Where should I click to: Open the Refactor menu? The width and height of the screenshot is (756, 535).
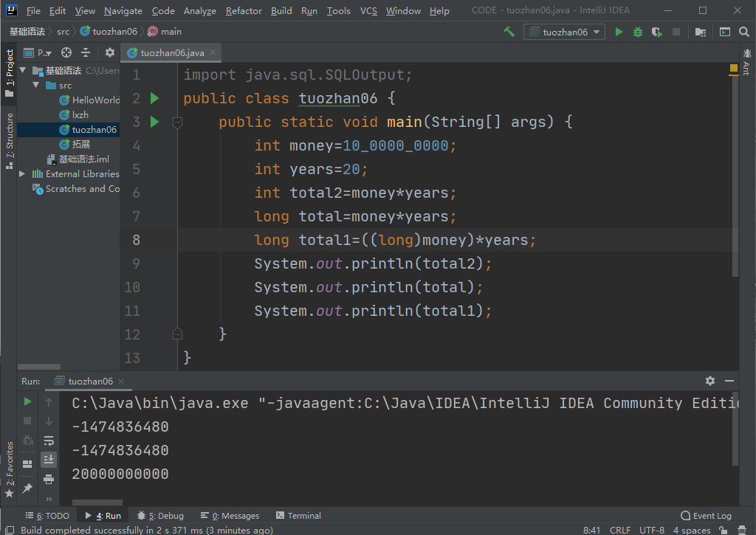244,10
